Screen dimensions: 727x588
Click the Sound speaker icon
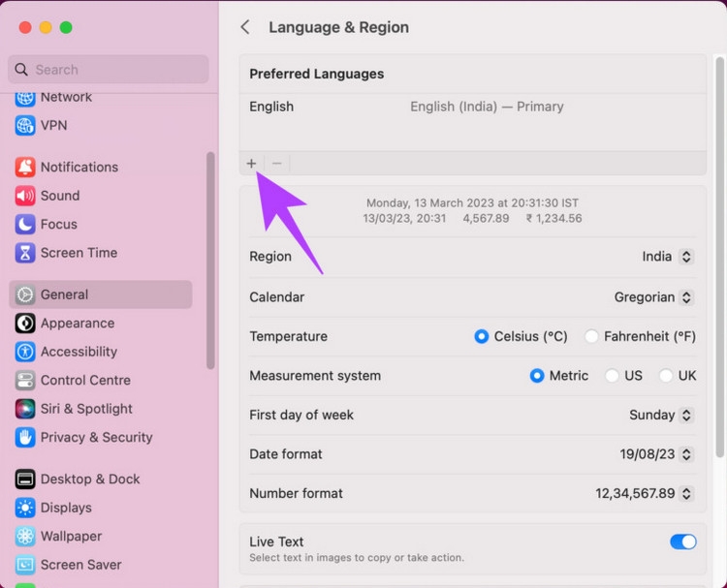pyautogui.click(x=25, y=196)
